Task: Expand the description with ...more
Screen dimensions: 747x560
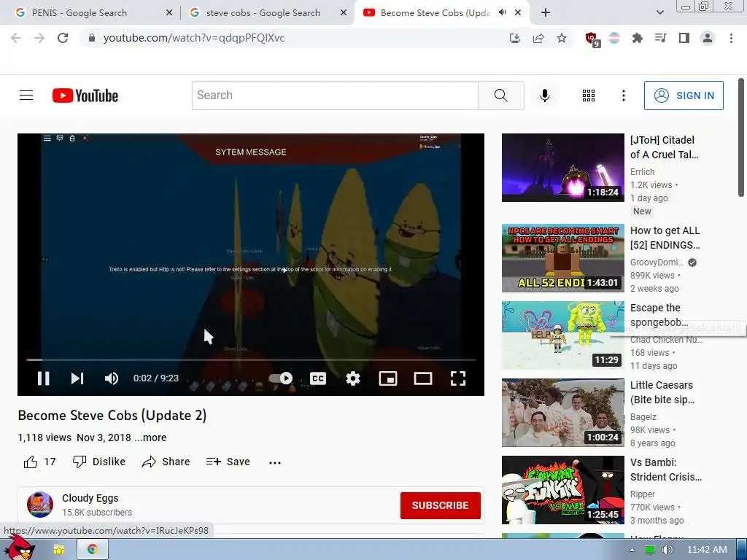Action: point(150,437)
